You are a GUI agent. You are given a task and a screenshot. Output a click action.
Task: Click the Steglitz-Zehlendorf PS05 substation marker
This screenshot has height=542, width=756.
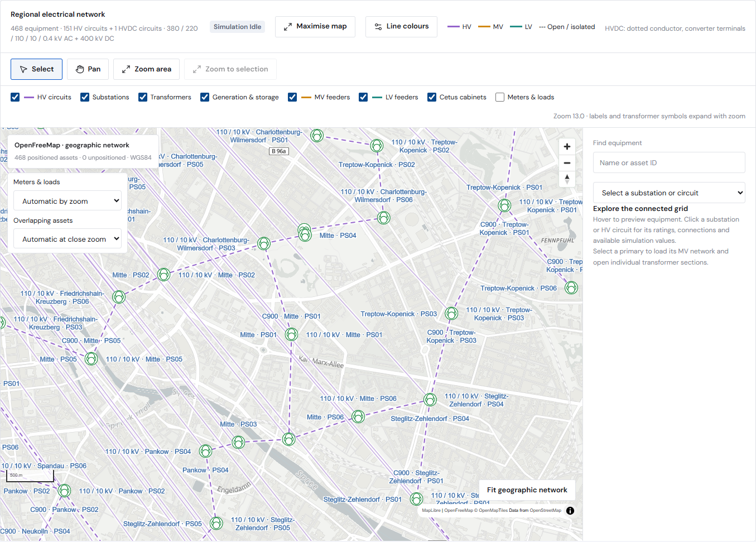click(216, 523)
